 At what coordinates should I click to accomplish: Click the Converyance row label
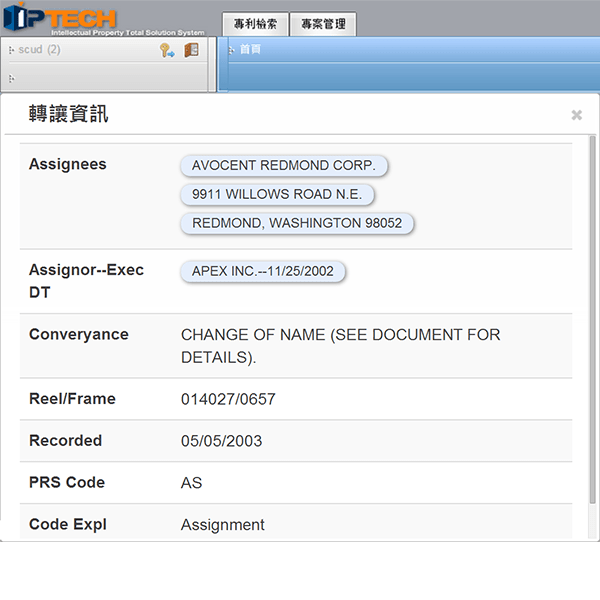click(x=79, y=334)
